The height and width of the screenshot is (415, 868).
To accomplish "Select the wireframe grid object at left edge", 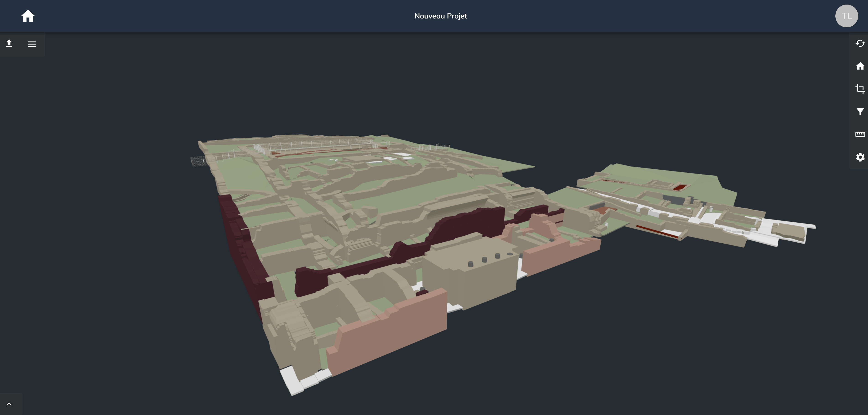I will [x=198, y=161].
